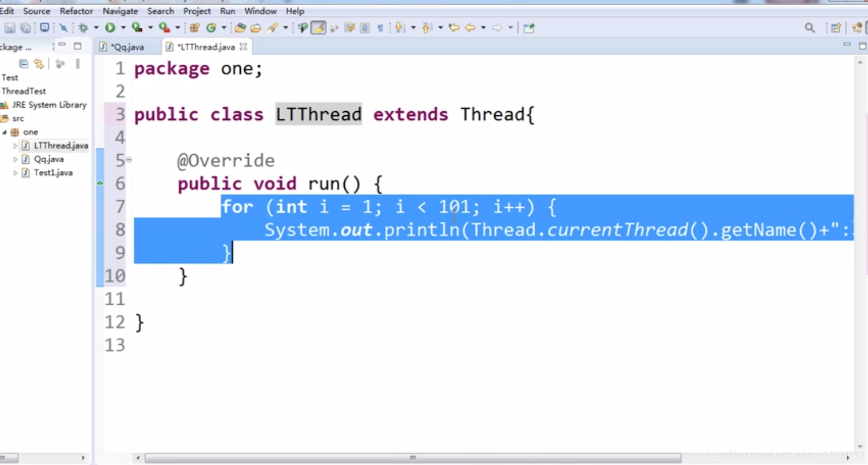
Task: Click the greyed Forward navigation arrow
Action: [x=497, y=28]
